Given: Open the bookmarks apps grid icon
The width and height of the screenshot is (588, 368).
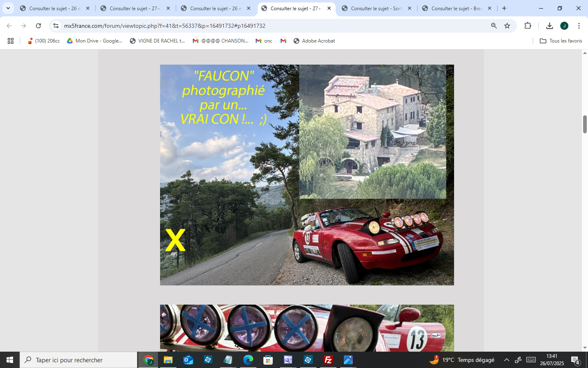Looking at the screenshot, I should (x=11, y=41).
